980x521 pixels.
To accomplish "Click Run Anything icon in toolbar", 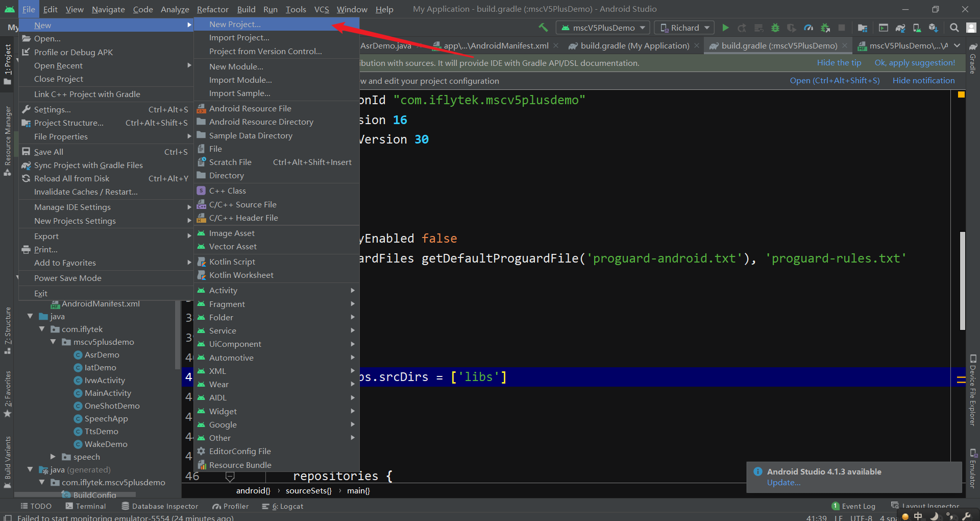I will tap(884, 28).
